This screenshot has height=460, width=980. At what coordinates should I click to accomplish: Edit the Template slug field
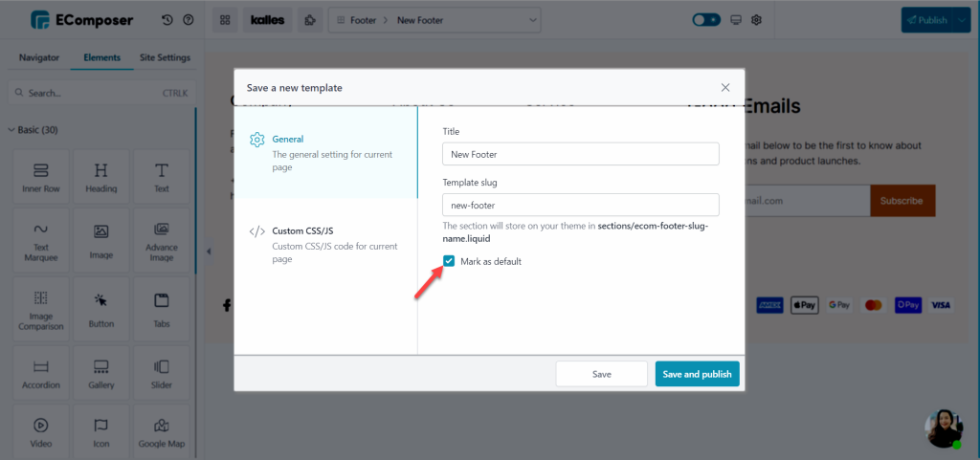(x=581, y=205)
